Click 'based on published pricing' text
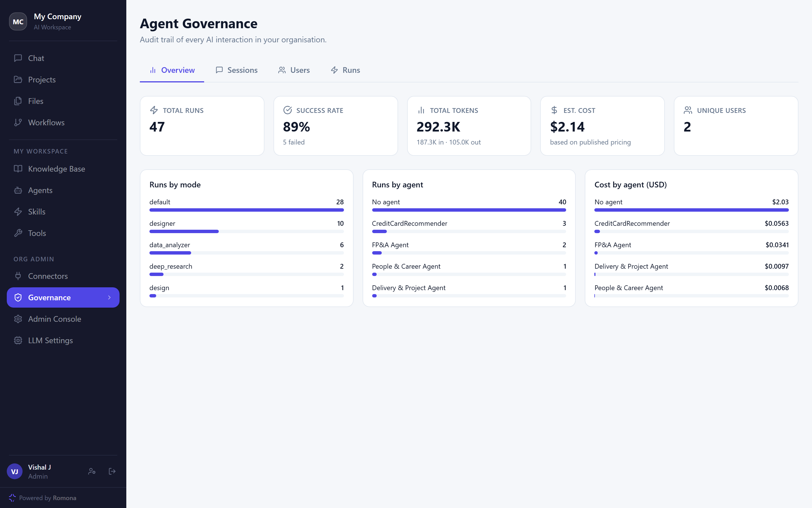This screenshot has width=812, height=508. click(591, 142)
